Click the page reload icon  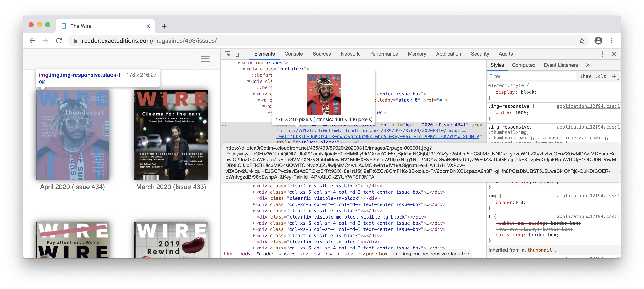click(x=59, y=41)
